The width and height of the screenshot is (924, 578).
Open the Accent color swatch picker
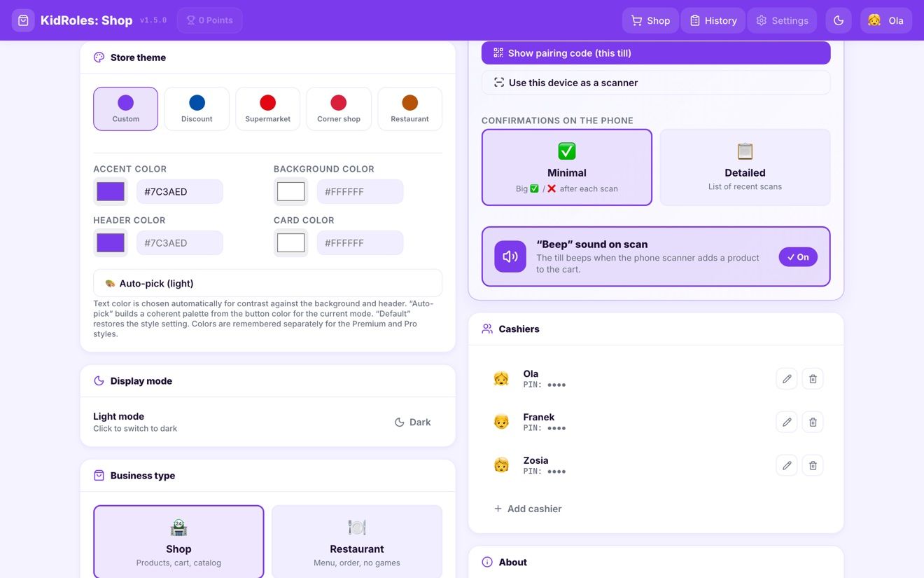coord(111,191)
